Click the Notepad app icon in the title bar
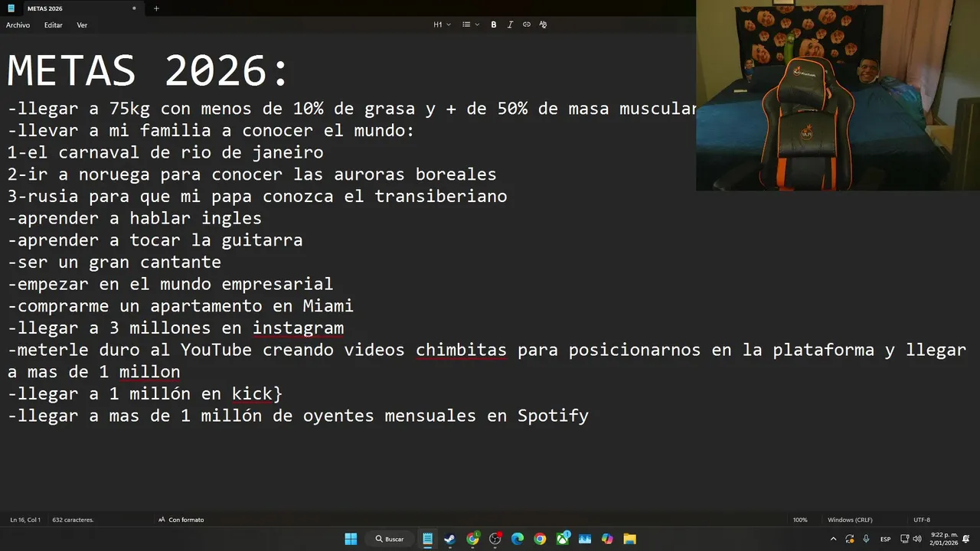This screenshot has width=980, height=551. click(11, 8)
